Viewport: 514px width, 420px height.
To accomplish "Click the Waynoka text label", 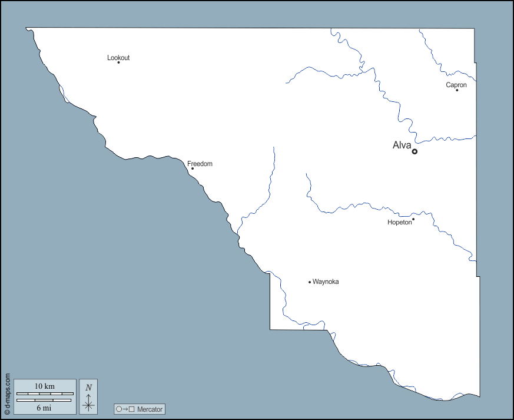I will (326, 282).
